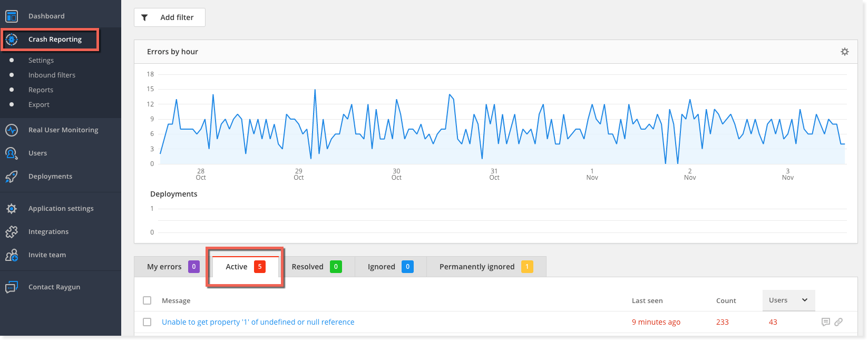Expand the Users column dropdown

tap(804, 300)
